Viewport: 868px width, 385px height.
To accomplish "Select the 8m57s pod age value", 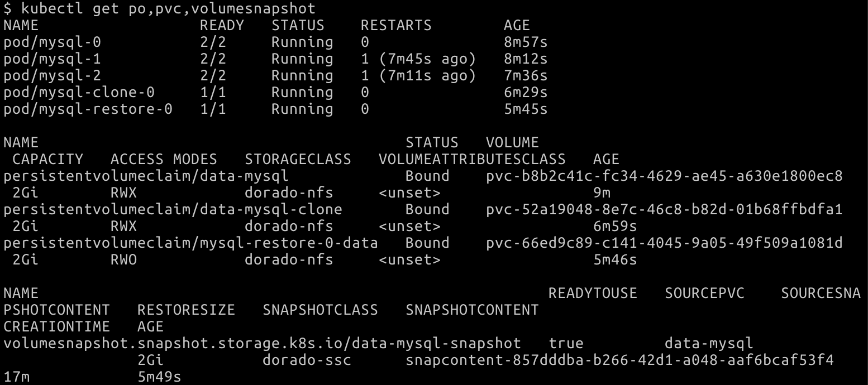I will (x=526, y=42).
